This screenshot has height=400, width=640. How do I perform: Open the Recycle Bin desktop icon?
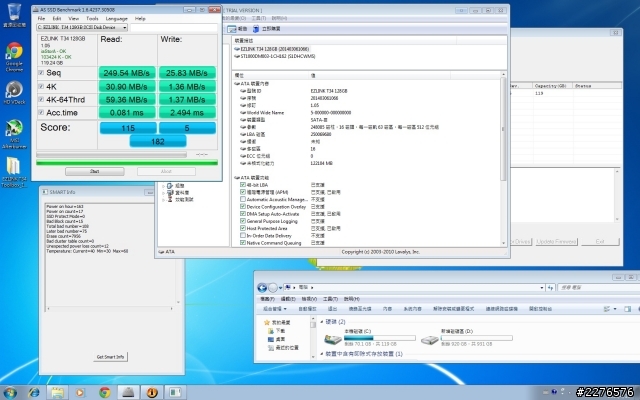(x=14, y=11)
